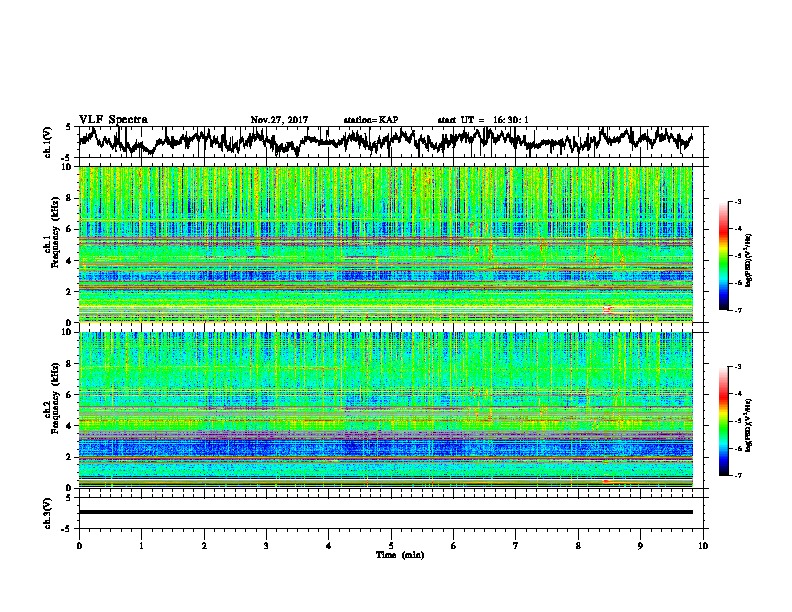Click the ch.2 color bar log(PSD) label

tap(750, 425)
